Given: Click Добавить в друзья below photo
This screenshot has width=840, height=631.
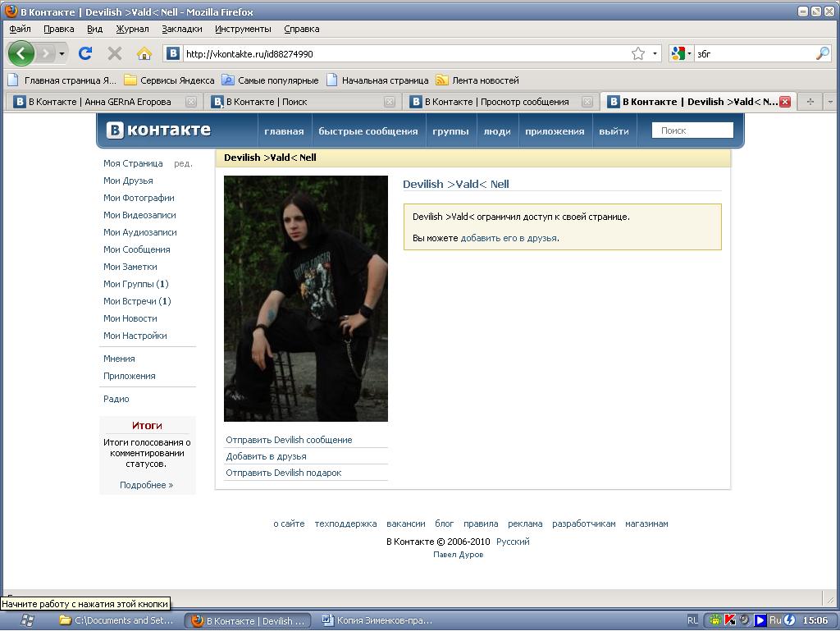Looking at the screenshot, I should [267, 456].
